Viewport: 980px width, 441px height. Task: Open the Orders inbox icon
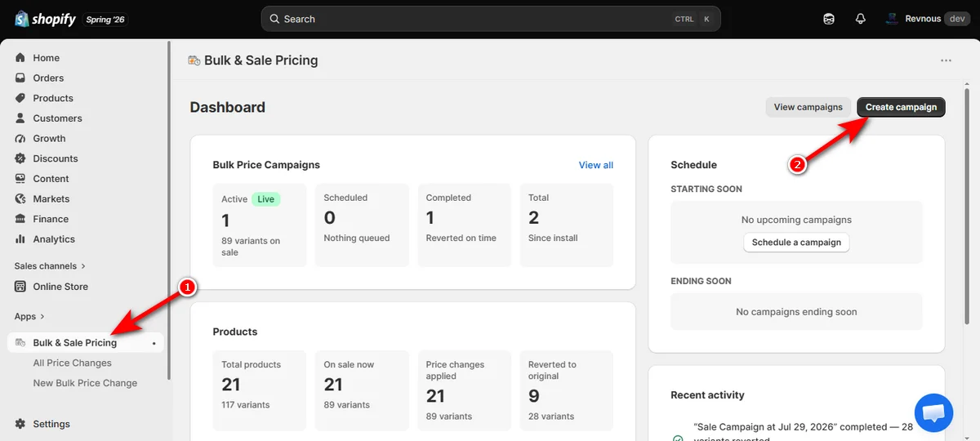20,78
